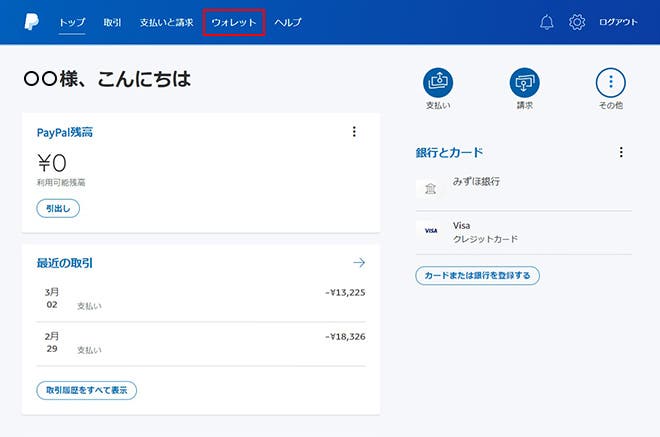Image resolution: width=660 pixels, height=437 pixels.
Task: Click 取引履歴をすべて表示 button
Action: click(86, 390)
